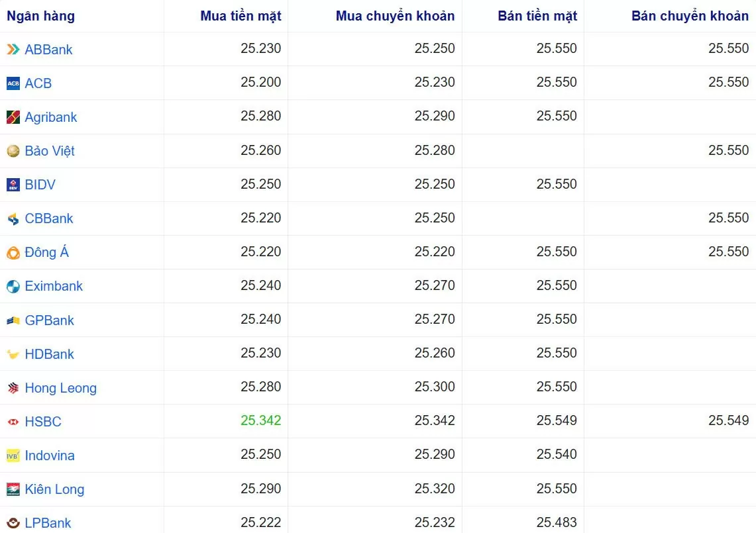Sort by Mua chuyển khoản column header

coord(395,16)
